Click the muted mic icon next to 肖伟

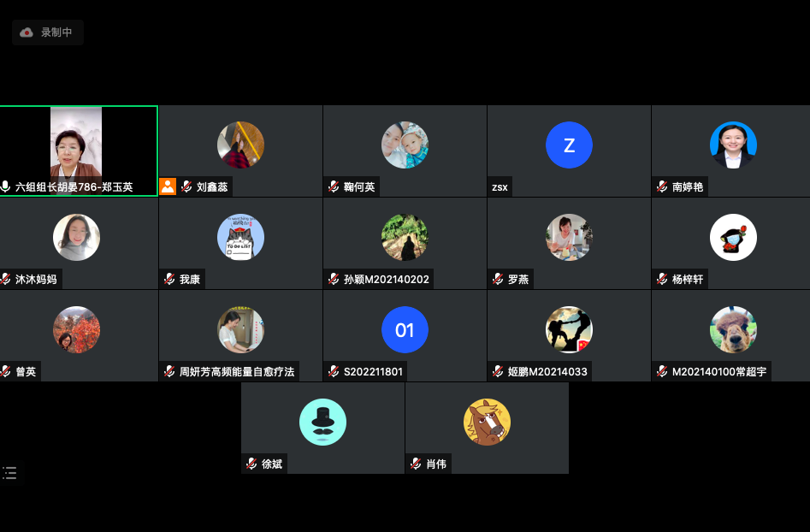tap(416, 464)
